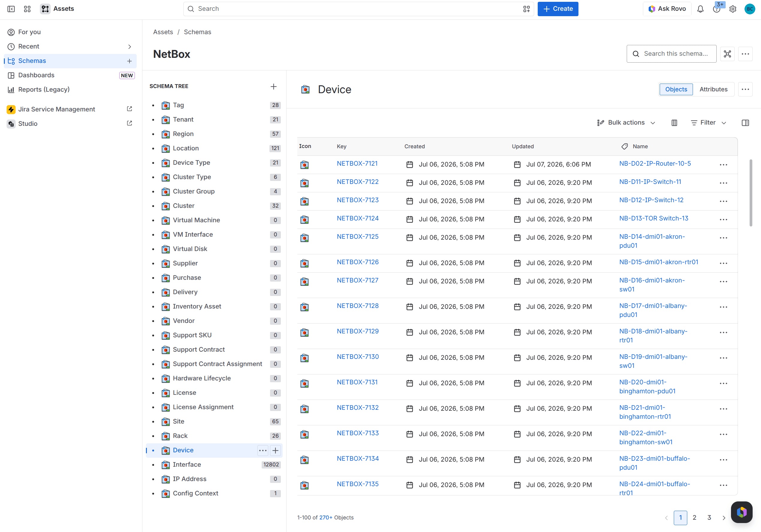Open Studio external link
This screenshot has height=532, width=761.
coord(129,123)
